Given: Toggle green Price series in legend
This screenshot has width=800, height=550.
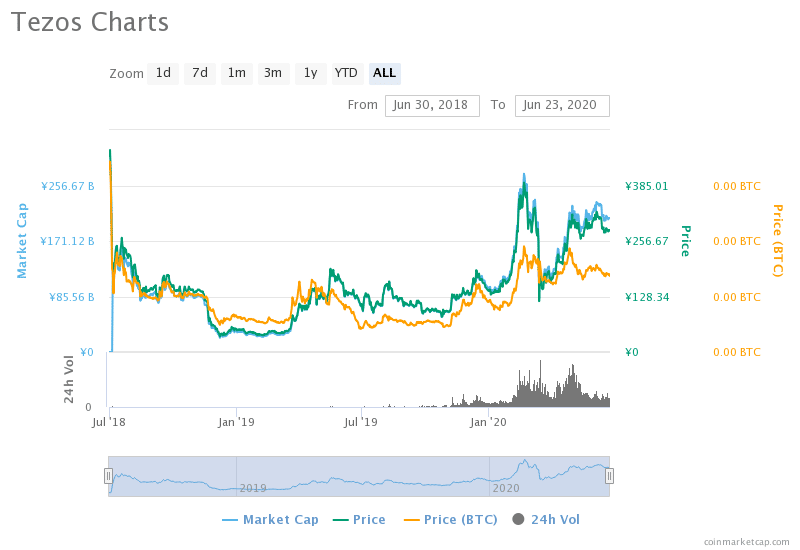Looking at the screenshot, I should pyautogui.click(x=359, y=520).
